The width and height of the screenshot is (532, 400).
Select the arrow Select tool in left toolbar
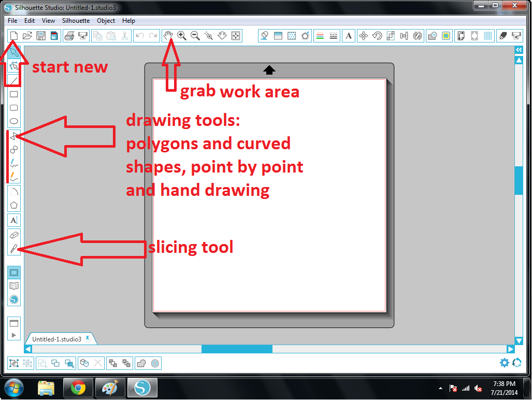14,52
